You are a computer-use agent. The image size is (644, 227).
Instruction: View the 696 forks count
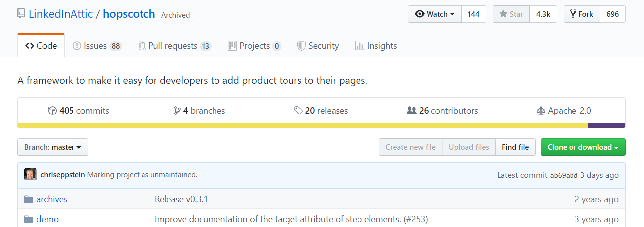click(613, 14)
